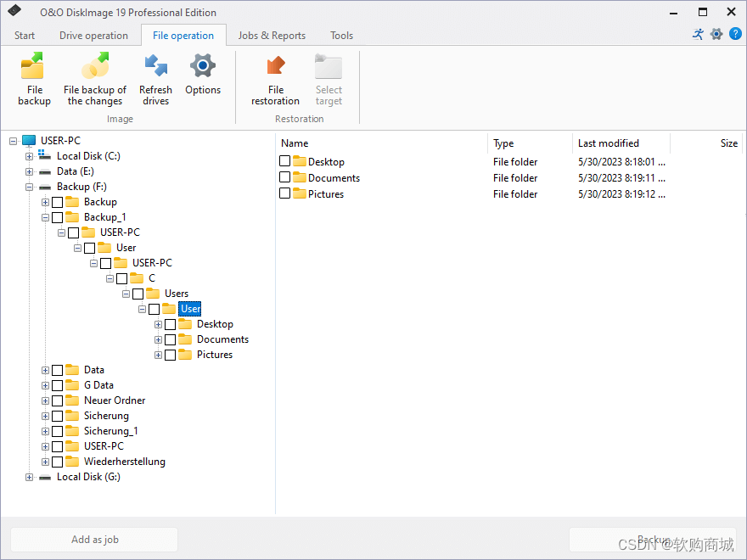Tick the Sicherung folder checkbox
747x560 pixels.
[x=57, y=417]
